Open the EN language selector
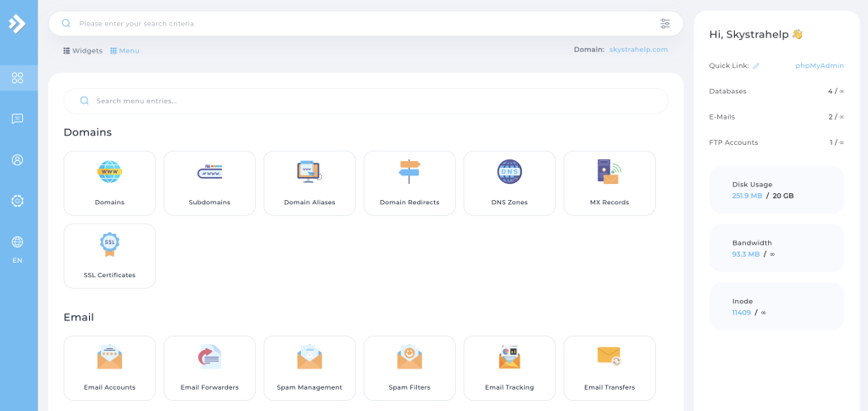The width and height of the screenshot is (868, 411). coord(17,249)
